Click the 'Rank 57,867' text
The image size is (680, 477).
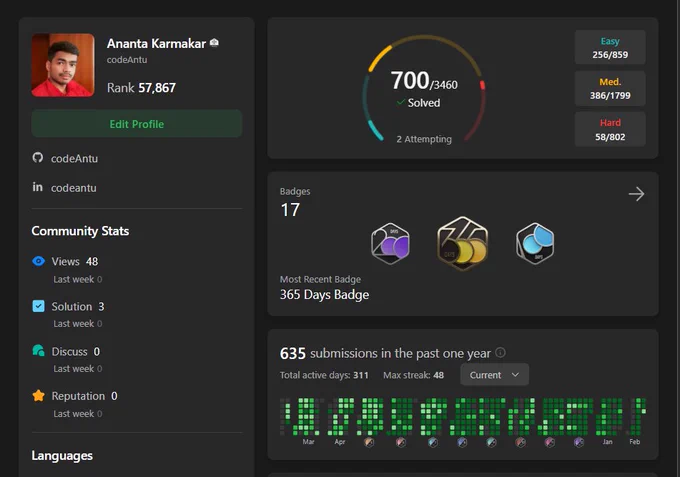[141, 88]
